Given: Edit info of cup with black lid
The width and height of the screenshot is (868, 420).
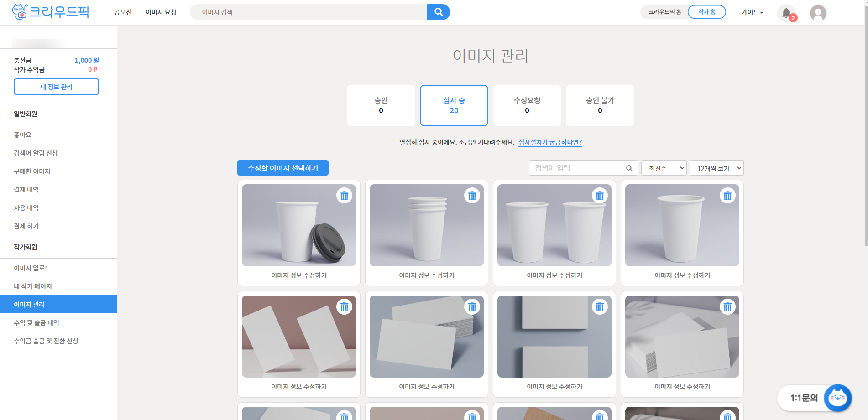Looking at the screenshot, I should 299,275.
